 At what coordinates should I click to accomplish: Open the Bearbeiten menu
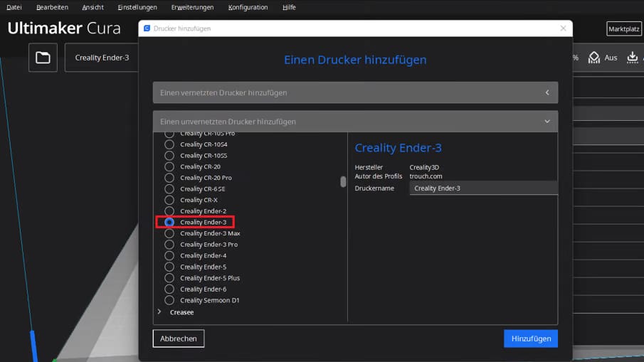pos(52,7)
